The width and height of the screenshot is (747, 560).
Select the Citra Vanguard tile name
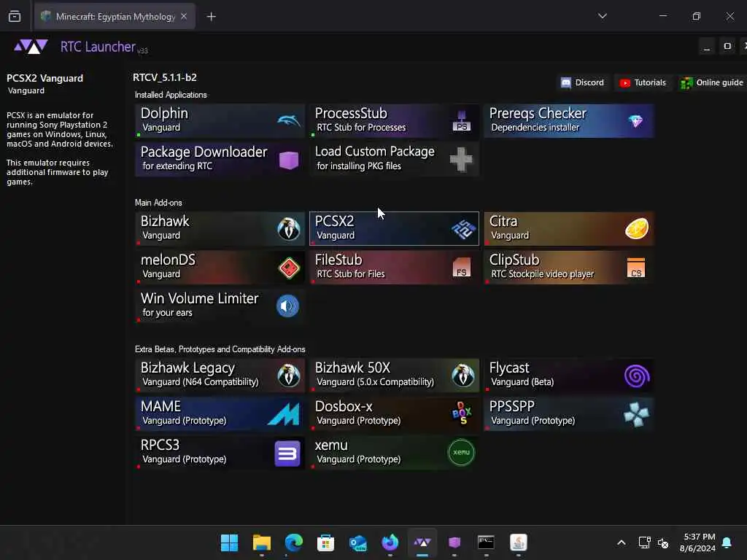click(503, 221)
